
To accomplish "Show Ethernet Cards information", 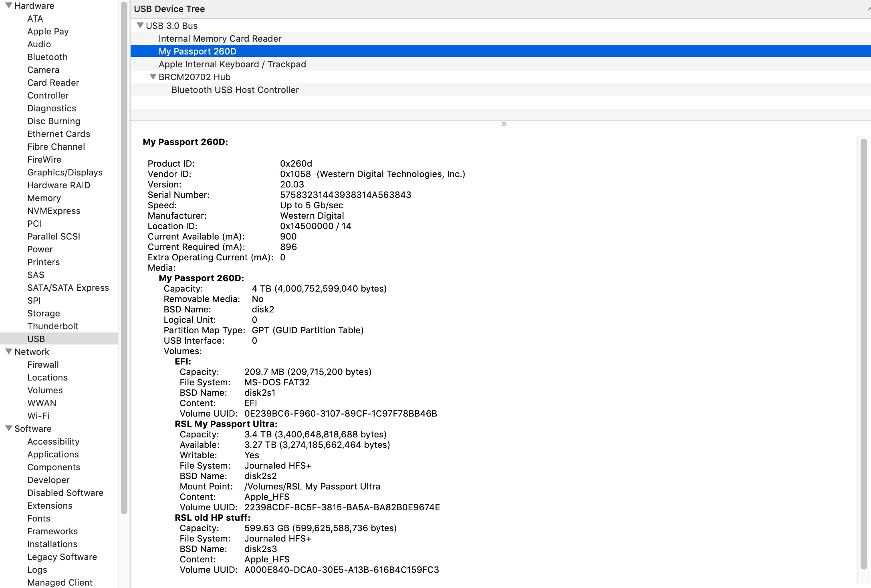I will click(x=58, y=134).
